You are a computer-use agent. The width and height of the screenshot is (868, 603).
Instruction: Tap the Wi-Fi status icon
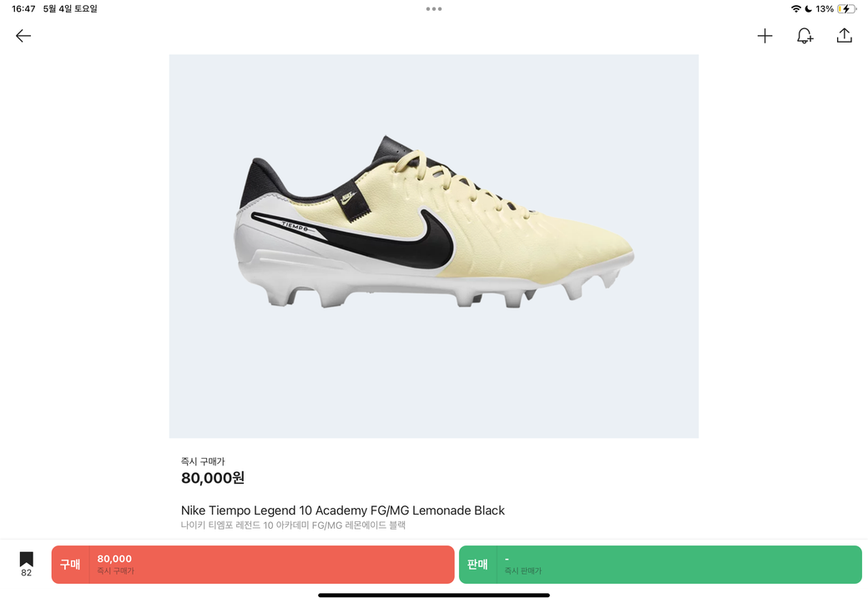[795, 9]
